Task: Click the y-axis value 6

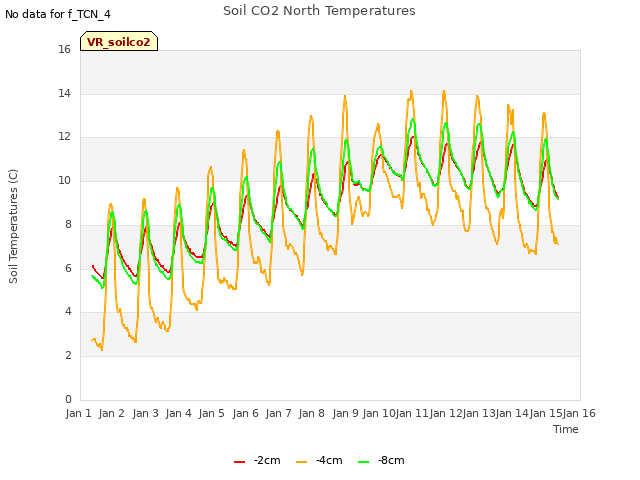Action: click(68, 268)
